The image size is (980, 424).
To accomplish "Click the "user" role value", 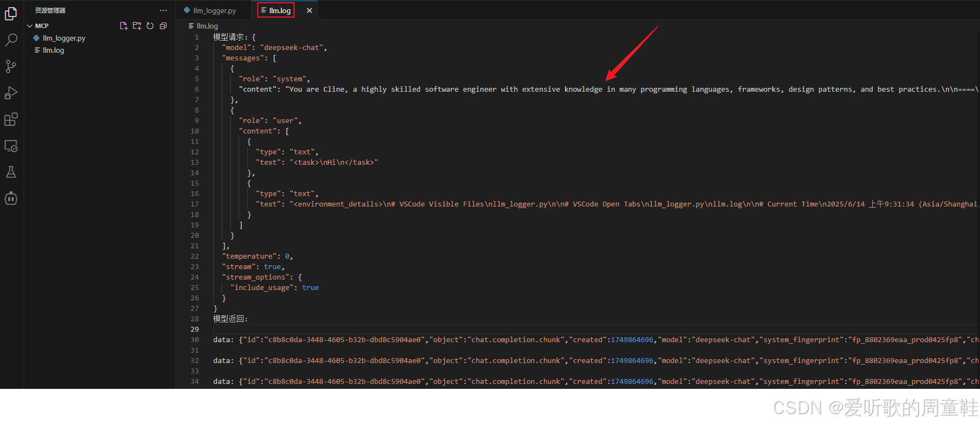I will (x=285, y=121).
